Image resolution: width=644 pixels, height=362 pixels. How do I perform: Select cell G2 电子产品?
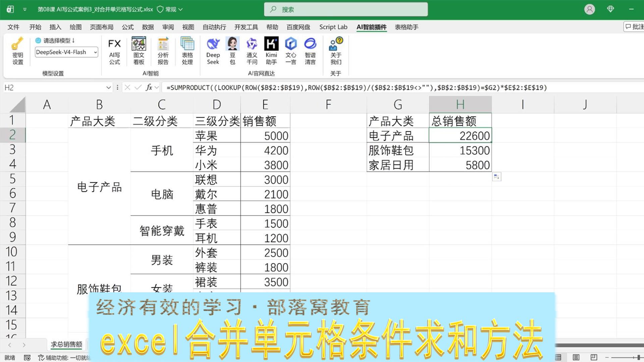398,135
